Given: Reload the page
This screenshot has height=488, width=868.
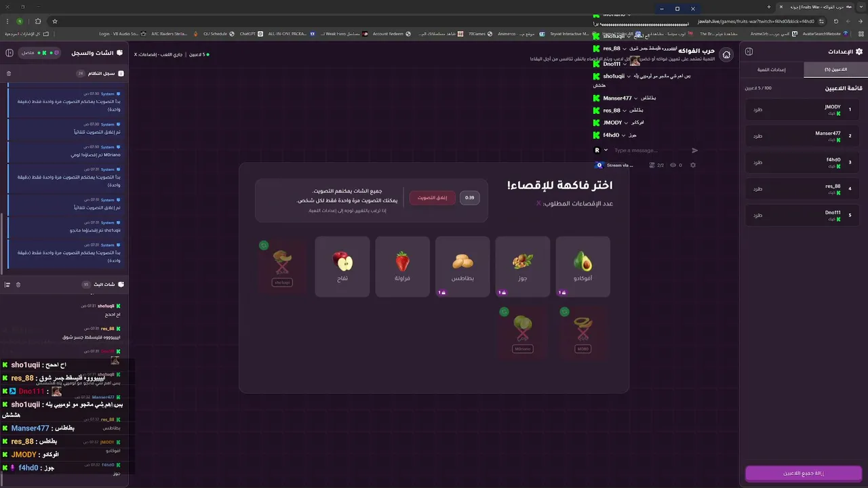Looking at the screenshot, I should click(837, 21).
